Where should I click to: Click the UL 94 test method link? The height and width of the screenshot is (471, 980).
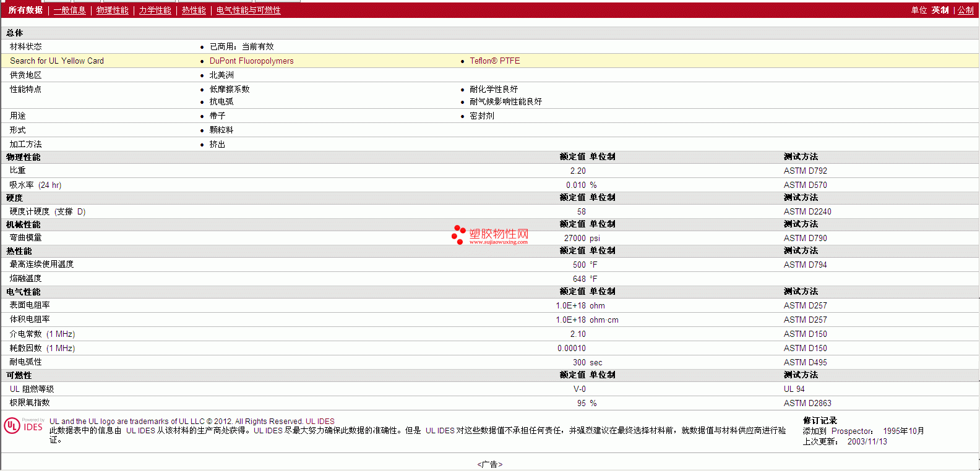[x=794, y=389]
